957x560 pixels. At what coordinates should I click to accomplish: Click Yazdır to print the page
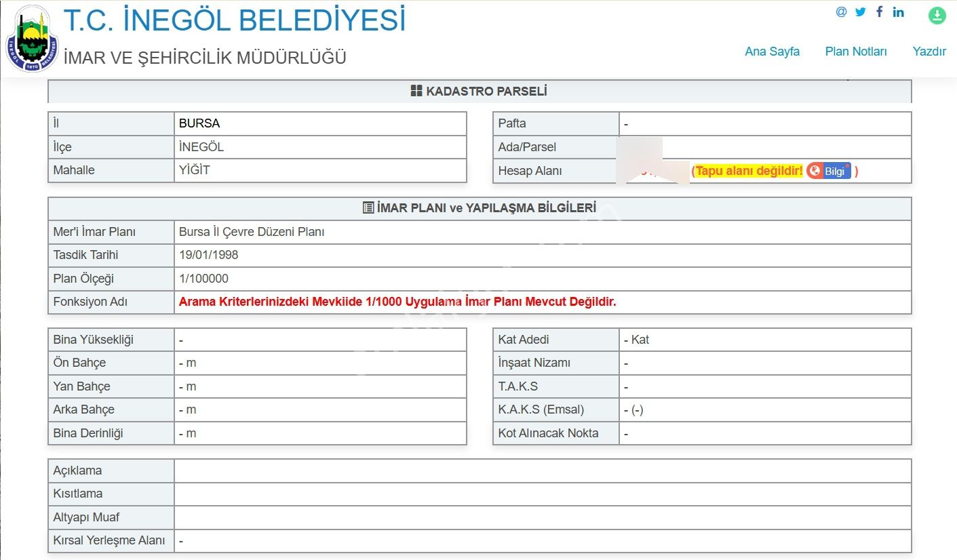pyautogui.click(x=929, y=52)
